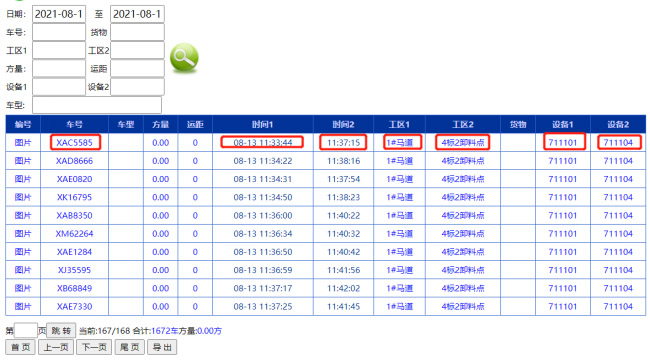The width and height of the screenshot is (650, 364).
Task: Click the 下一页 next page button
Action: tap(94, 347)
